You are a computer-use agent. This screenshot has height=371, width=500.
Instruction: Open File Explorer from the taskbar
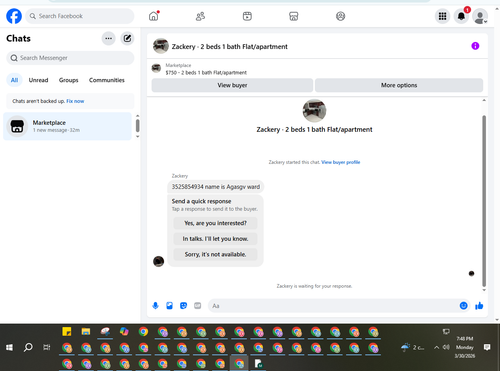point(86,332)
